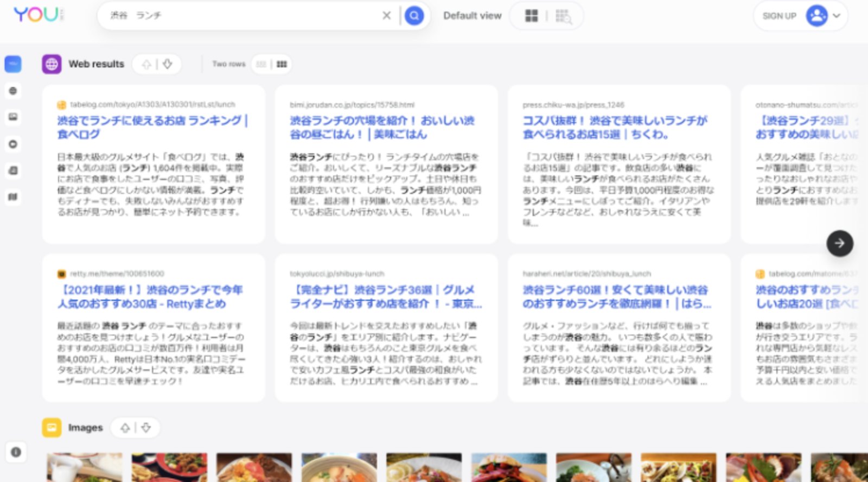Open the blue user profile avatar
868x482 pixels.
[x=816, y=16]
